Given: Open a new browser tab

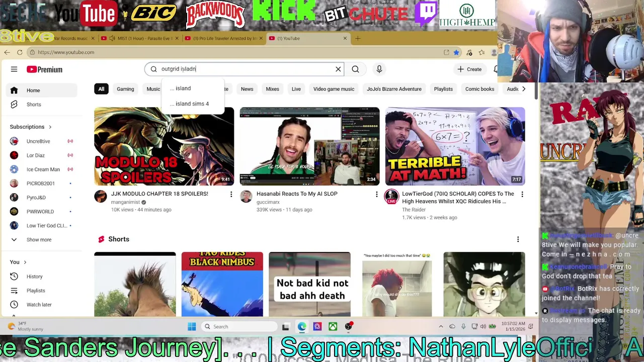Looking at the screenshot, I should [x=358, y=38].
